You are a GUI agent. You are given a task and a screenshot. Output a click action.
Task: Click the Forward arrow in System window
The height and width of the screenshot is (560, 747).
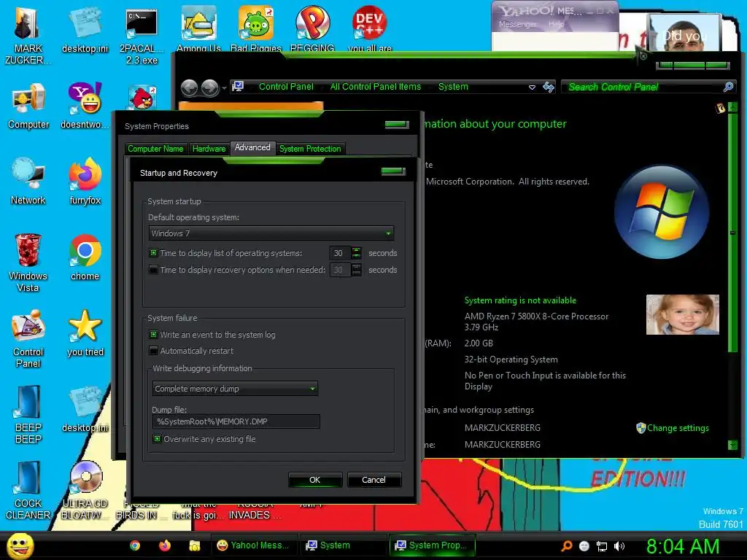click(x=209, y=87)
